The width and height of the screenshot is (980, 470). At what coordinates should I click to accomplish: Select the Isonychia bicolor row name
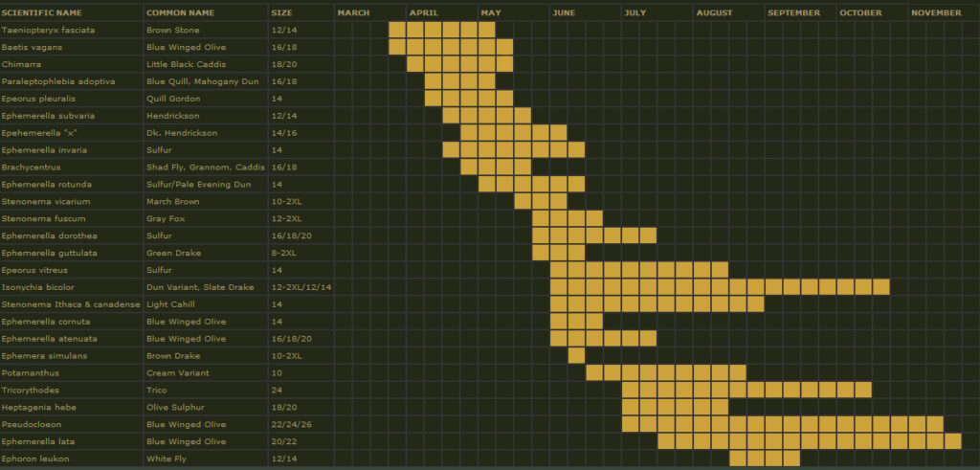38,286
